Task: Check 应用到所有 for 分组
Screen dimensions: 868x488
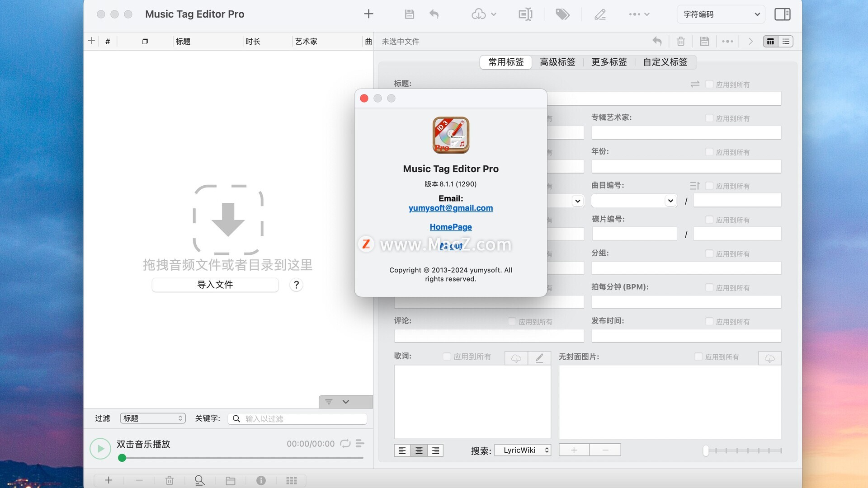Action: 709,253
